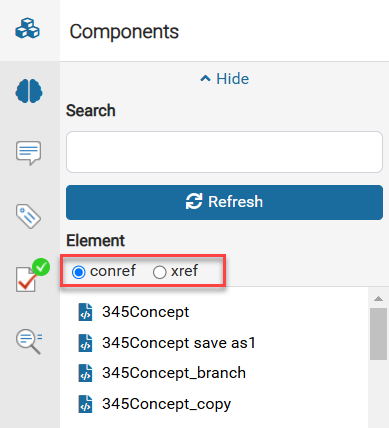Viewport: 389px width, 428px height.
Task: Open the search magnifier sidebar icon
Action: (29, 341)
